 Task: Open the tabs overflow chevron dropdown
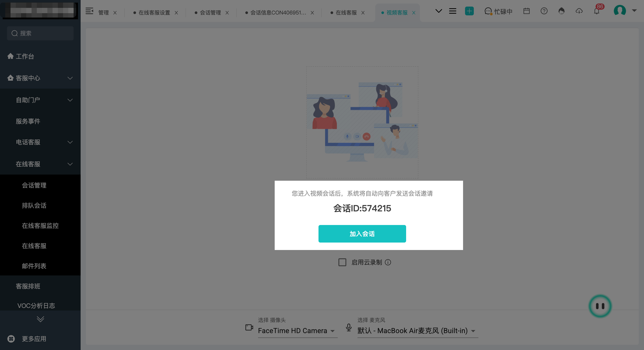pos(439,11)
